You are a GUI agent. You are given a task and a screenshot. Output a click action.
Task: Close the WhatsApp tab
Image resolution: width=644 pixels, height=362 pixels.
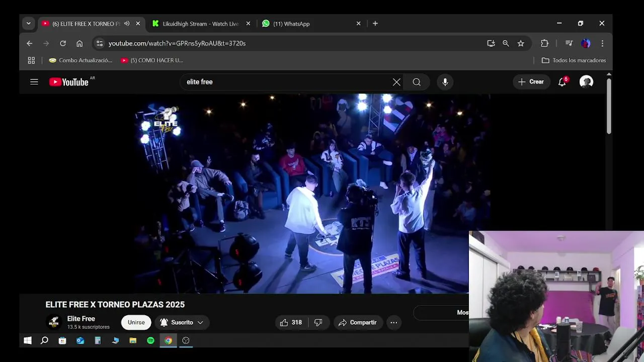pos(358,24)
